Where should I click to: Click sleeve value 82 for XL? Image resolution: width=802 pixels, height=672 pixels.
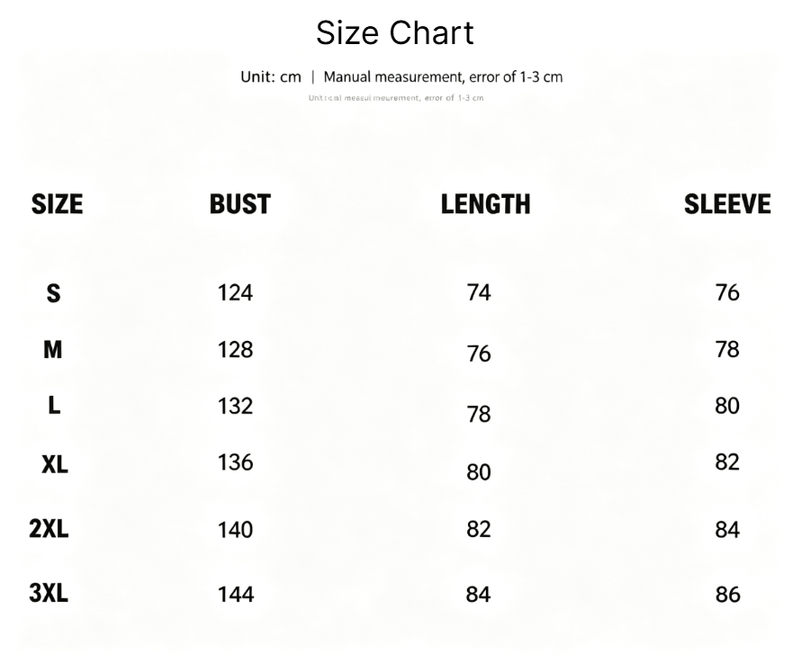tap(727, 462)
